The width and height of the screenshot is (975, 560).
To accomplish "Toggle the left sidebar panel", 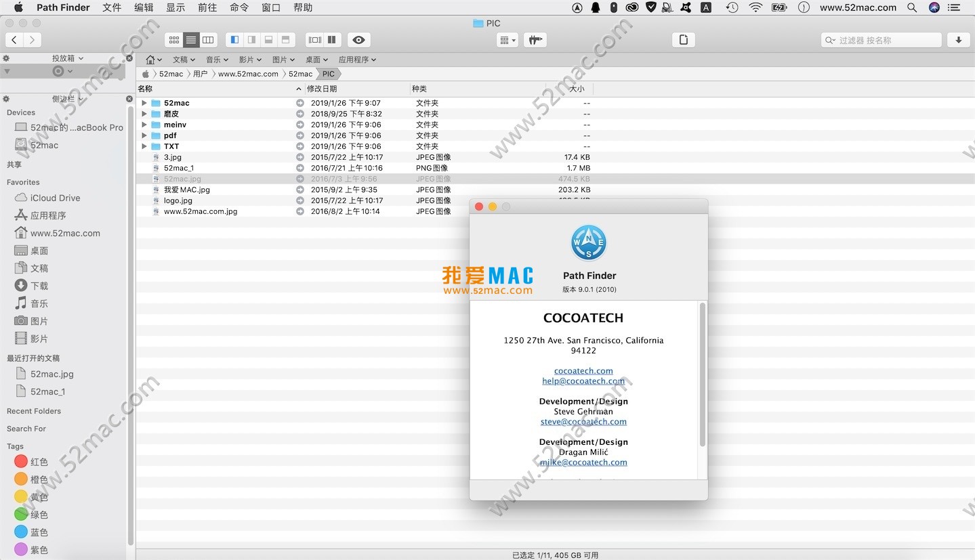I will tap(234, 40).
